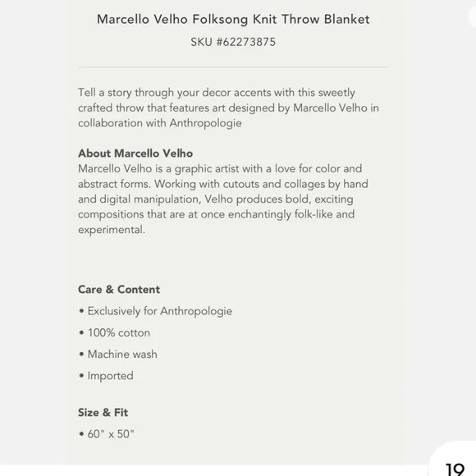Click the Machine wash bullet item
This screenshot has height=476, width=476.
(118, 355)
